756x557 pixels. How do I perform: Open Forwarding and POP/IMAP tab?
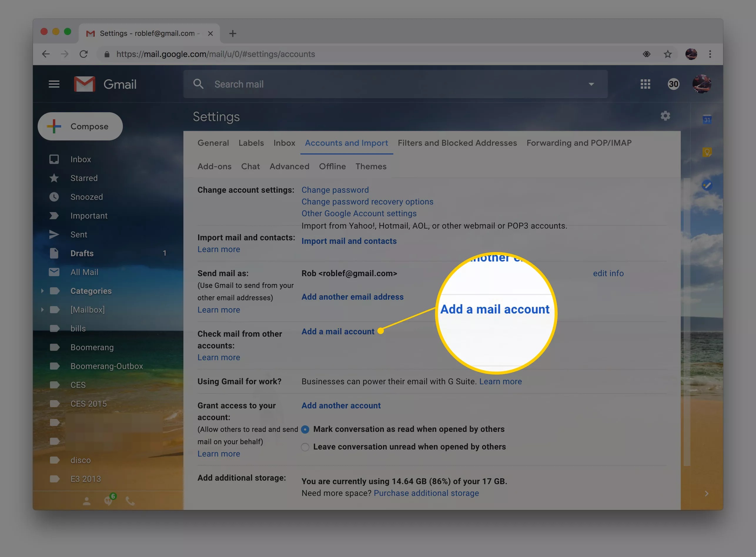tap(579, 143)
